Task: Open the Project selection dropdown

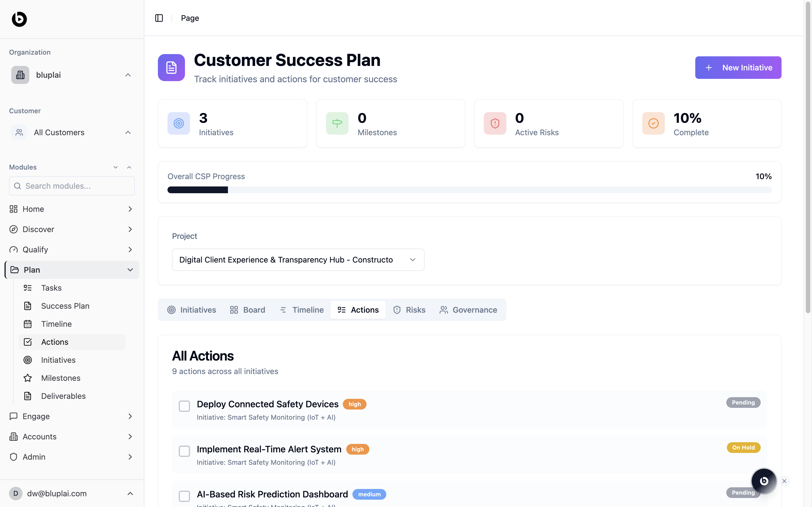Action: pyautogui.click(x=298, y=259)
